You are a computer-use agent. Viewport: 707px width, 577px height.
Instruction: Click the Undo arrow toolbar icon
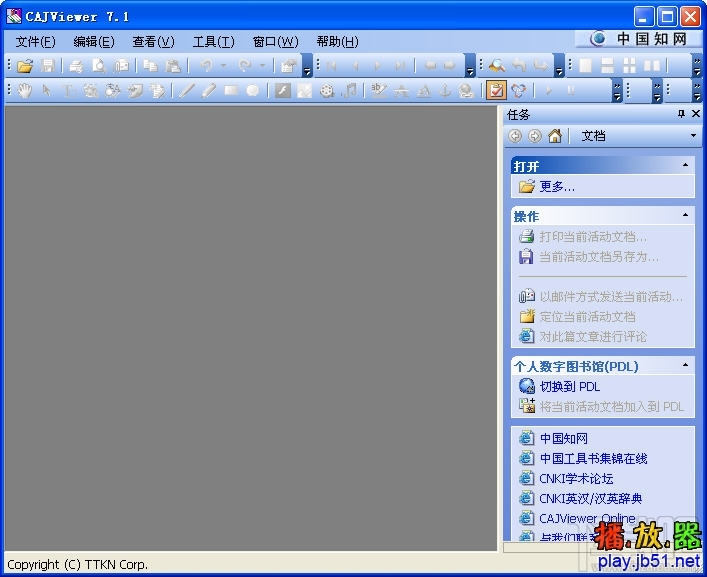tap(207, 66)
